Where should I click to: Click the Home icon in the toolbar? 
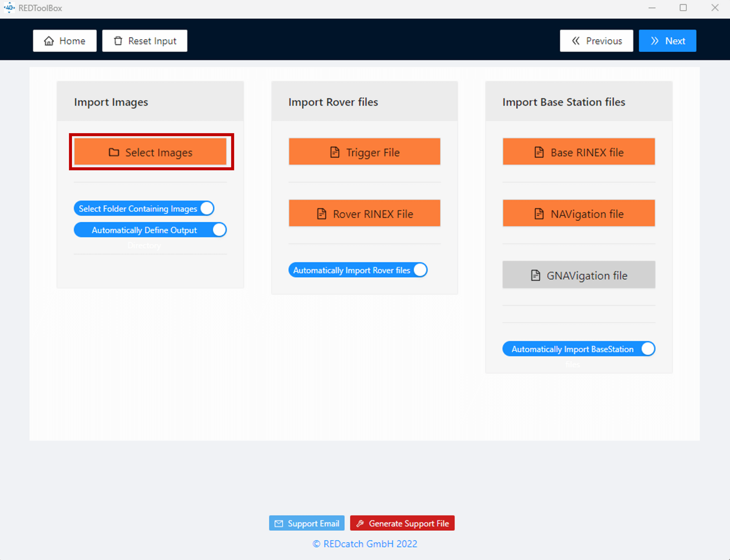click(49, 40)
